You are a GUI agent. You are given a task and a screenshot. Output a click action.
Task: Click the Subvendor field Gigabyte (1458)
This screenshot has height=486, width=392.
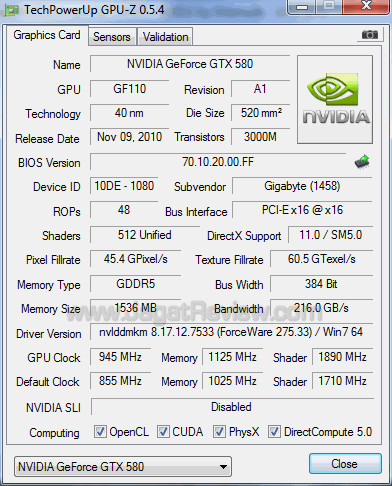(302, 186)
